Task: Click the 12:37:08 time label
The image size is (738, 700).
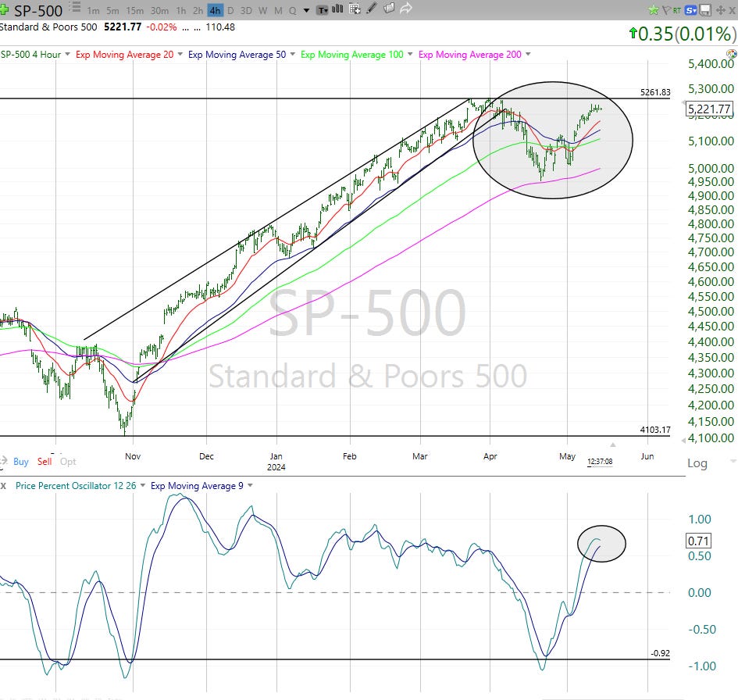Action: pyautogui.click(x=600, y=462)
